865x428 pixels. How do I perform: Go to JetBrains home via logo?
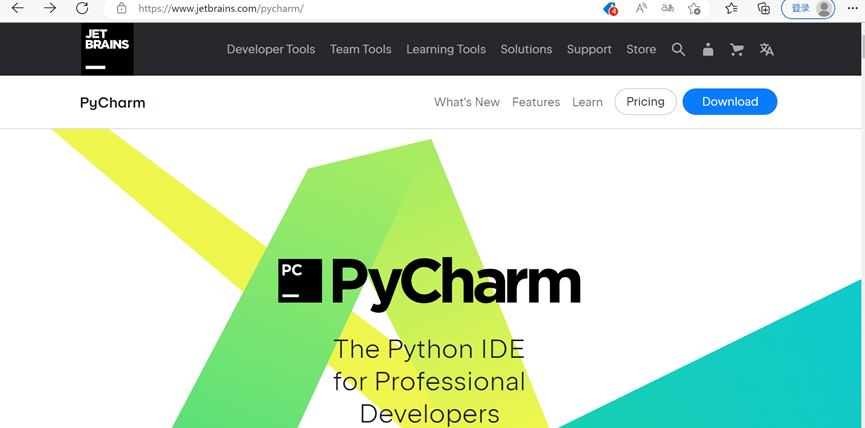(x=107, y=49)
